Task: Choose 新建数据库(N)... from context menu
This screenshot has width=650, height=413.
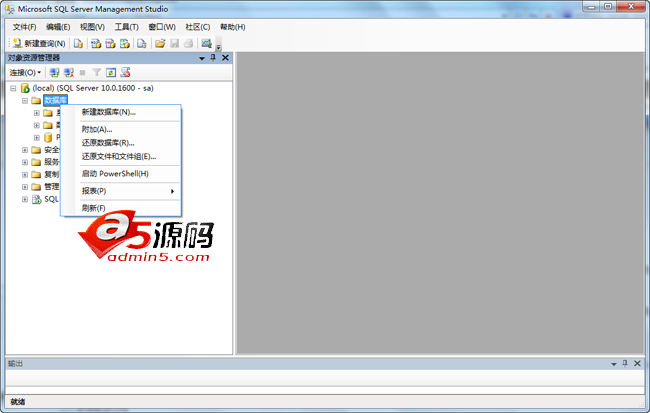Action: (121, 112)
